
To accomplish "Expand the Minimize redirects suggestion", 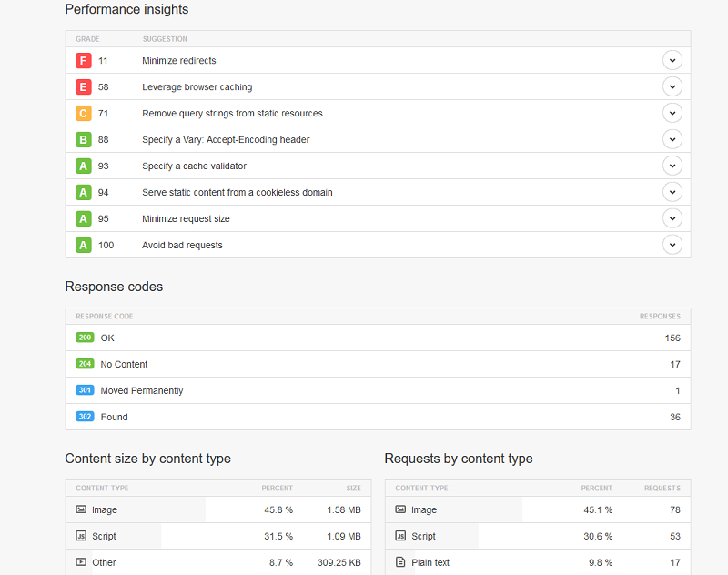I will pyautogui.click(x=672, y=61).
